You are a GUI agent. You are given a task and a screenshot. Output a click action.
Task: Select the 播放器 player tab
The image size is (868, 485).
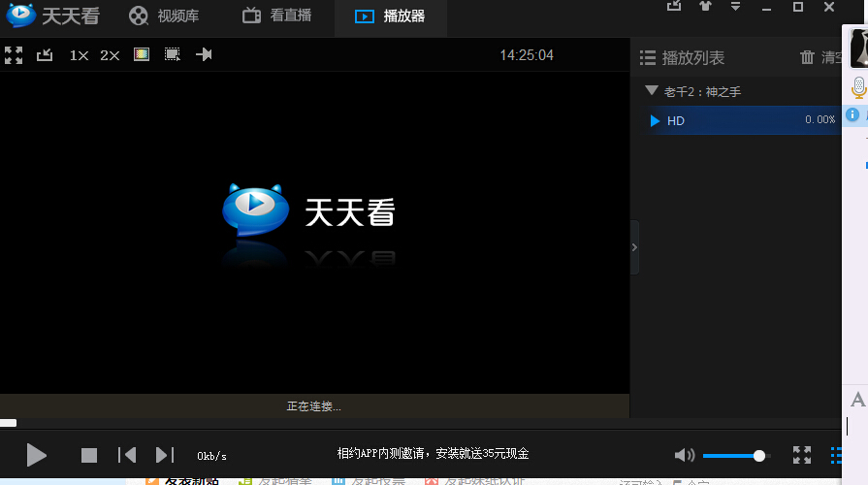390,16
